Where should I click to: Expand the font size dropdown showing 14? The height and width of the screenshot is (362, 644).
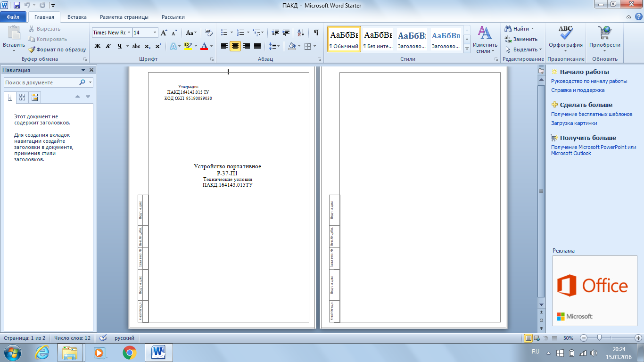155,33
